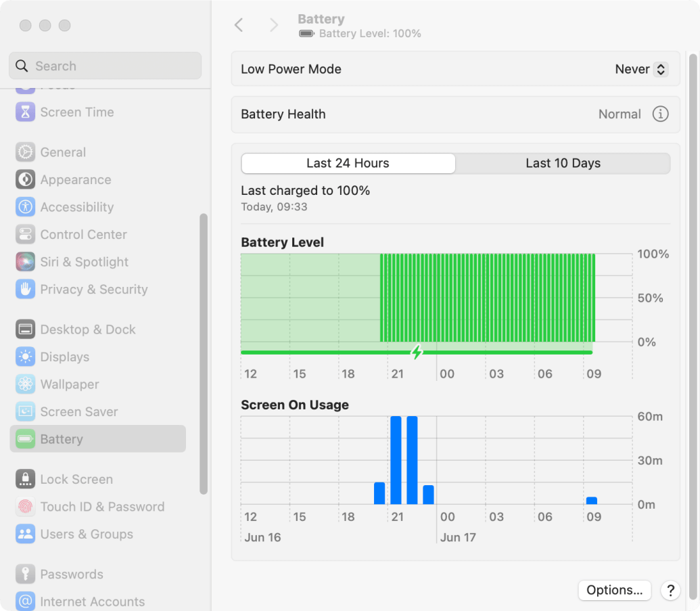Click inside the Search field
Viewport: 700px width, 611px height.
coord(105,66)
